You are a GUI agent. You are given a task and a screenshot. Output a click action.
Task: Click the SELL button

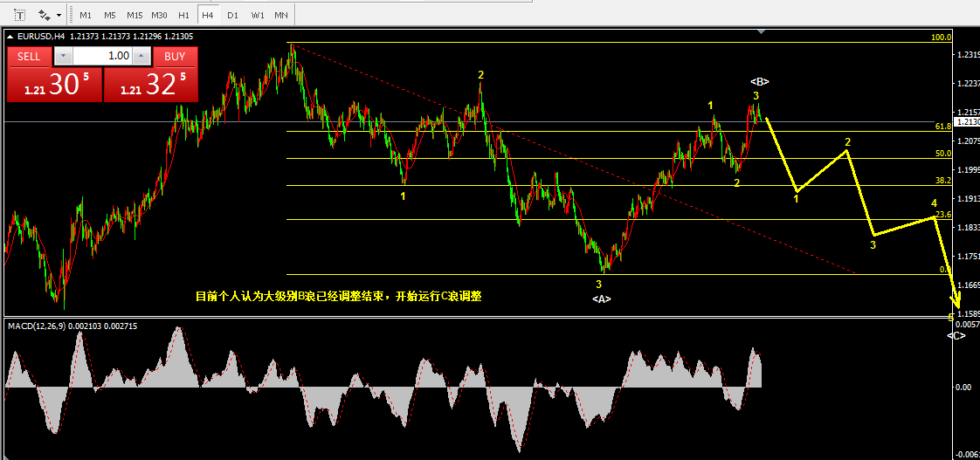tap(29, 57)
